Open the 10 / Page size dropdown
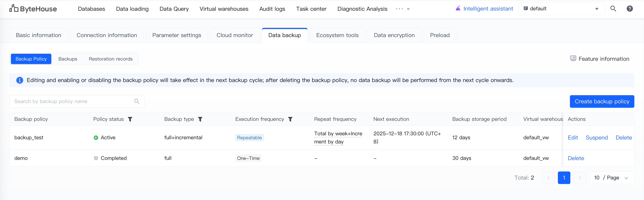Image resolution: width=644 pixels, height=200 pixels. click(x=611, y=178)
